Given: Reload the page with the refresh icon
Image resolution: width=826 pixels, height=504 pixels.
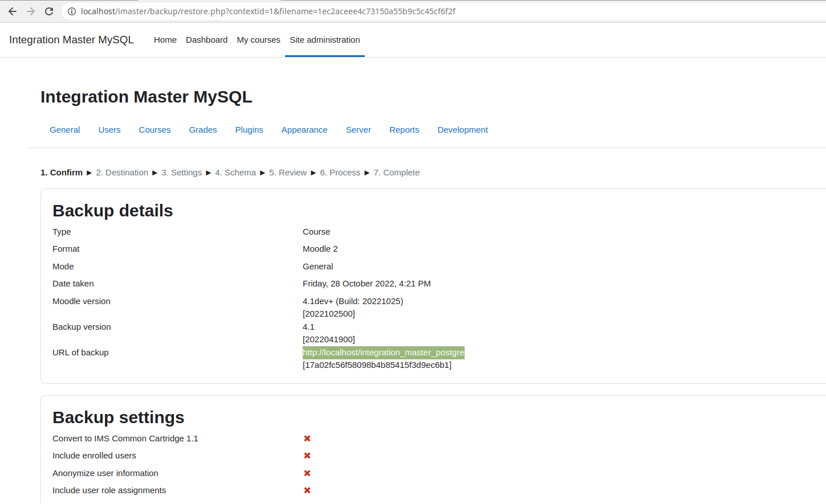Looking at the screenshot, I should coord(49,11).
